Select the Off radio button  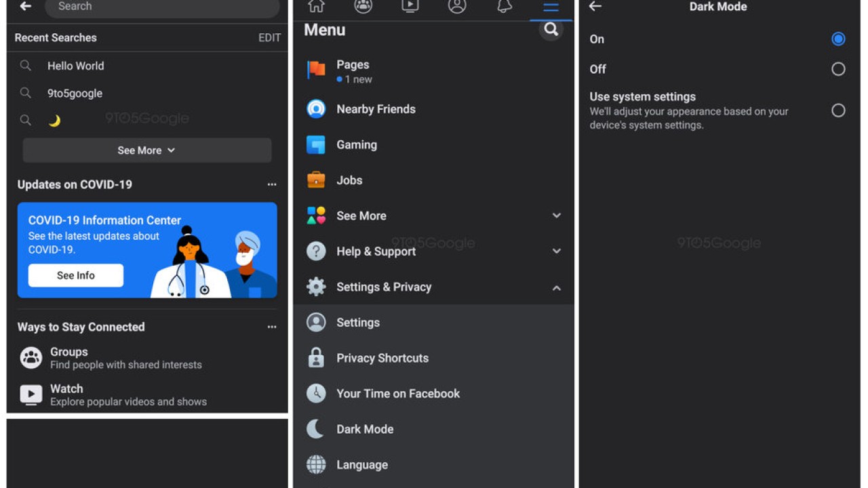point(838,69)
